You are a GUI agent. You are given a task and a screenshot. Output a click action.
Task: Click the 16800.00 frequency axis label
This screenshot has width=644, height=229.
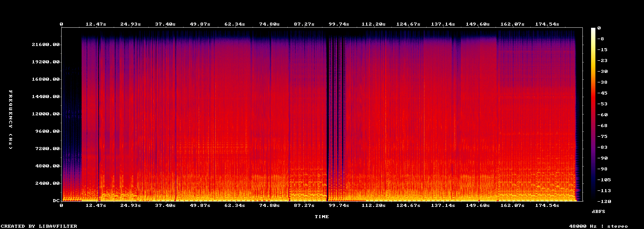click(45, 79)
